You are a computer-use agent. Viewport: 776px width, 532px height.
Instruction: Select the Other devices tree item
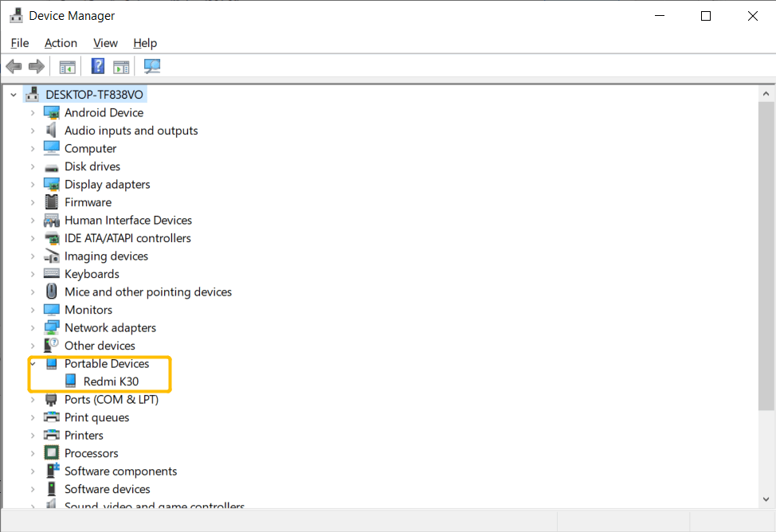[x=100, y=346]
